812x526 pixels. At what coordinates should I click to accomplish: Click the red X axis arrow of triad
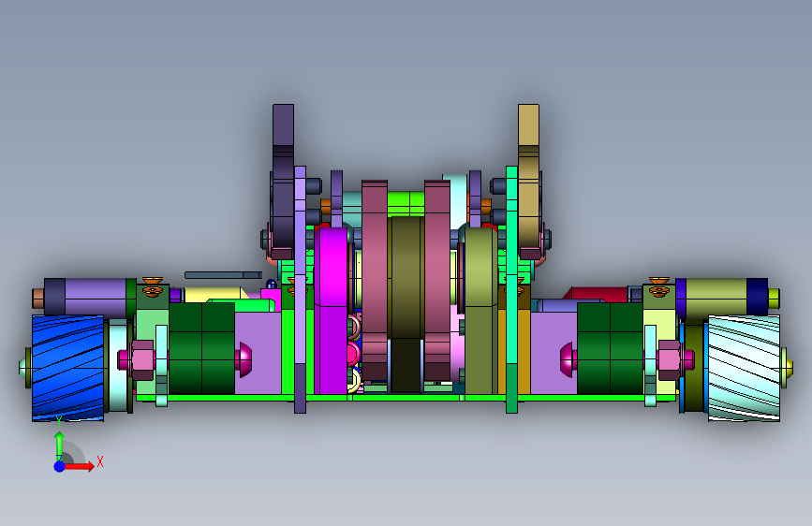coord(80,466)
